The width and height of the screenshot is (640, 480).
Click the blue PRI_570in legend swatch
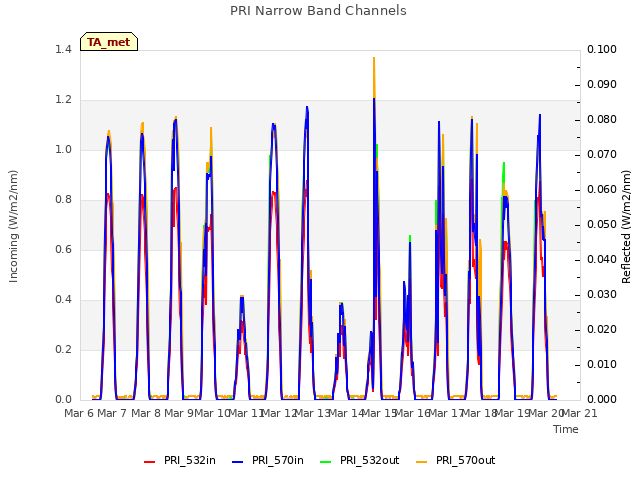tap(238, 462)
